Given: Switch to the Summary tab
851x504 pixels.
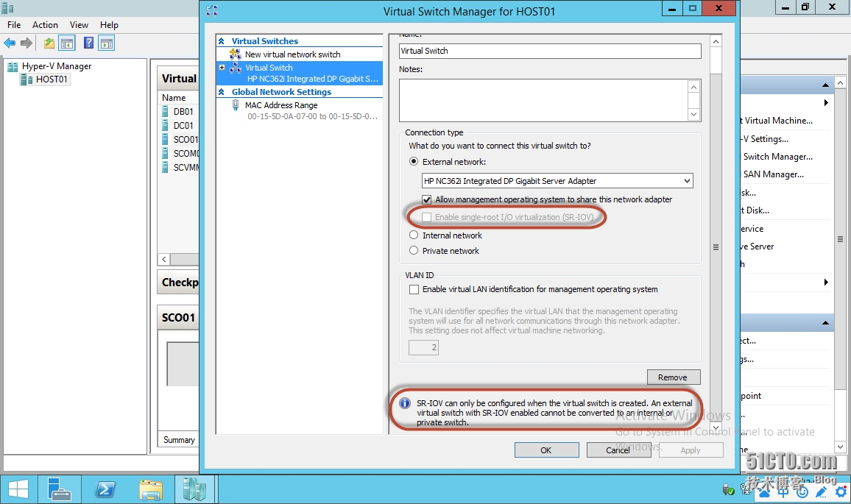Looking at the screenshot, I should click(x=179, y=440).
